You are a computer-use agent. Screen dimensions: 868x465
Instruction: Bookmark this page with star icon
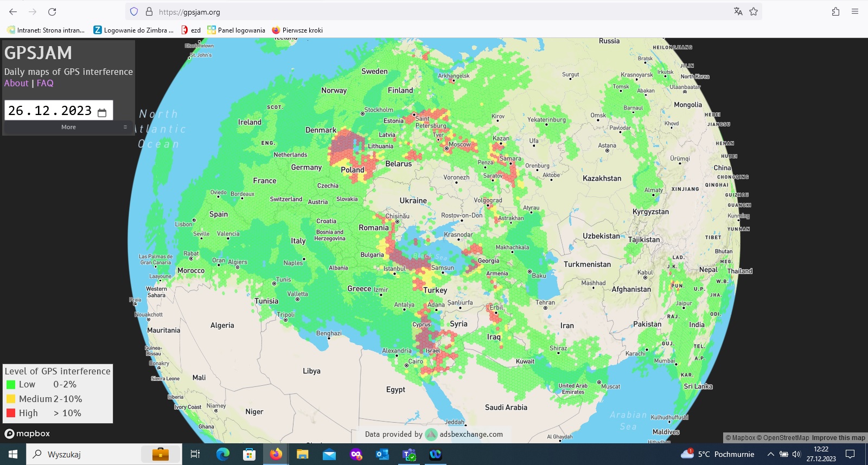click(x=754, y=11)
